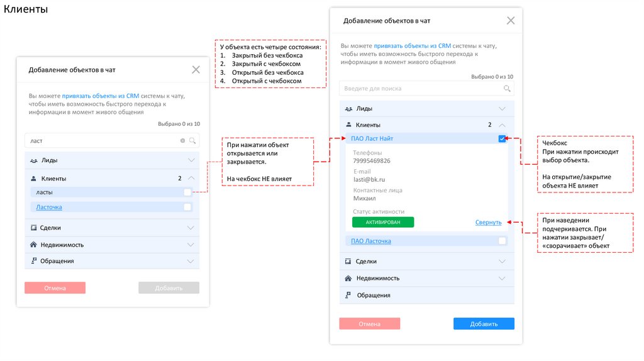Click the green 'АКТИВИРОВАН' status badge

[x=383, y=222]
